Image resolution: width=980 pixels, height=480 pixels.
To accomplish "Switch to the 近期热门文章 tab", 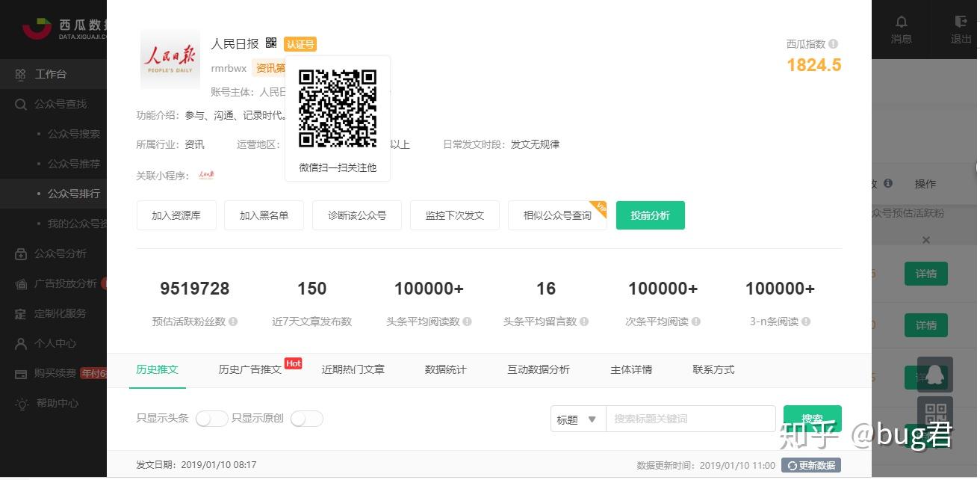I will click(353, 369).
